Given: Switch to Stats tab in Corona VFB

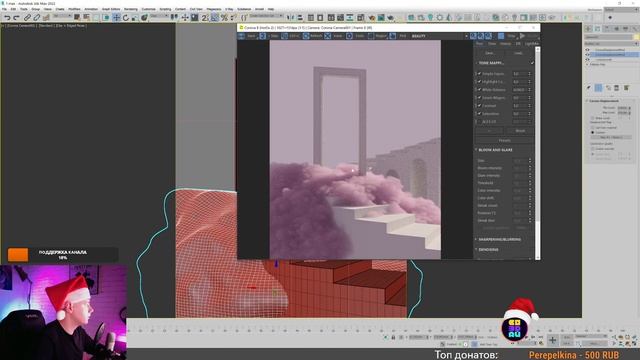Looking at the screenshot, I should click(x=492, y=44).
